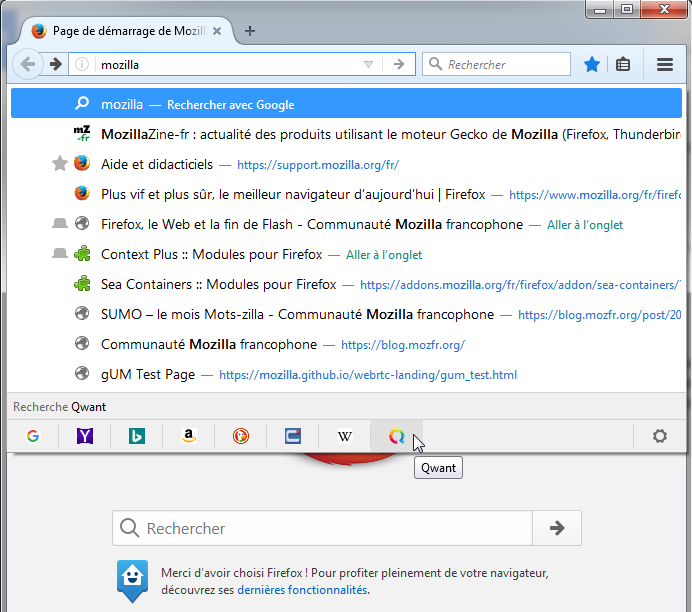The height and width of the screenshot is (612, 692).
Task: Open a new tab with plus button
Action: (250, 31)
